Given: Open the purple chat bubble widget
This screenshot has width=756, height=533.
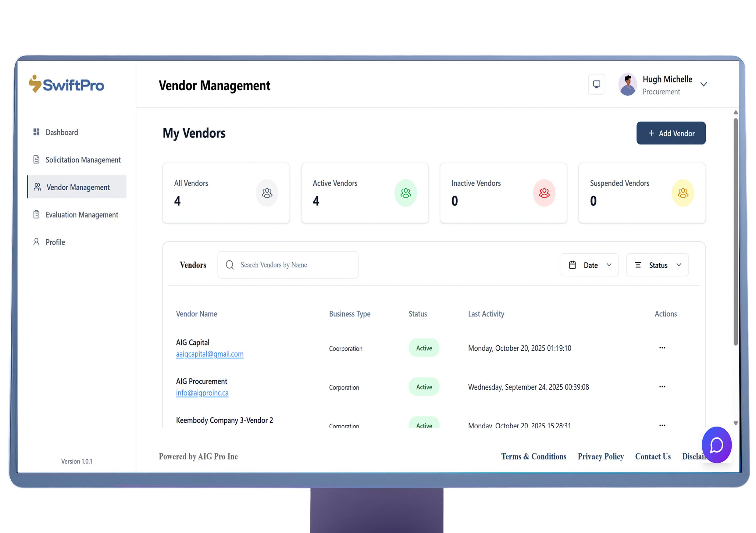Looking at the screenshot, I should (x=716, y=445).
